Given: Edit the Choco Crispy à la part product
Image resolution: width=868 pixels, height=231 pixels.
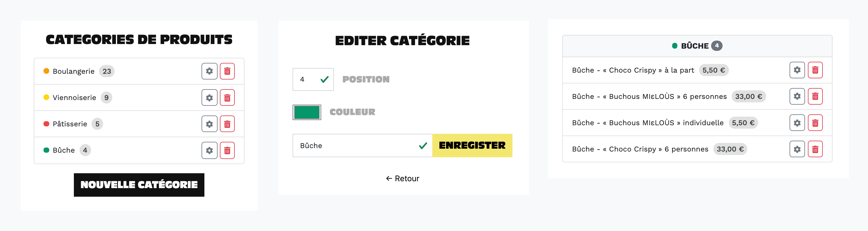Looking at the screenshot, I should [x=797, y=70].
